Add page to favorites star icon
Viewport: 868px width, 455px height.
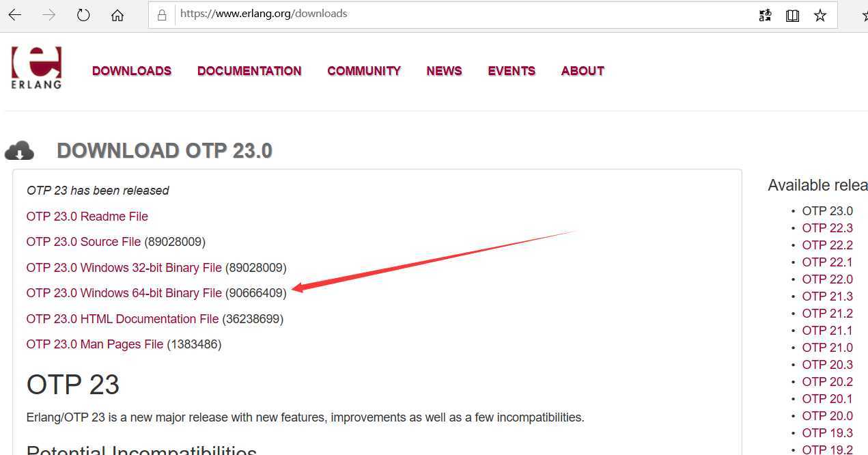pos(820,15)
